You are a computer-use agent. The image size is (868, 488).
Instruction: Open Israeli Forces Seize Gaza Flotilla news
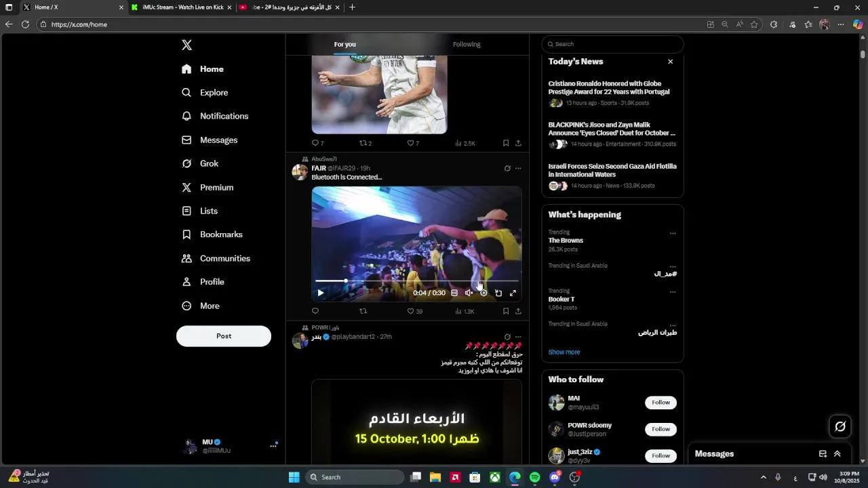[x=612, y=176]
